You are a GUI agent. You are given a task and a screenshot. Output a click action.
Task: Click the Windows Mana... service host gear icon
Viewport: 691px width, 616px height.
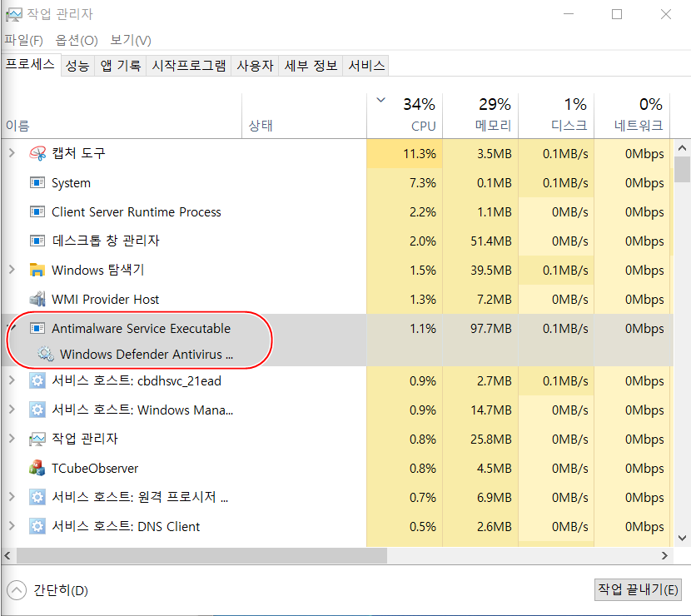pyautogui.click(x=37, y=410)
